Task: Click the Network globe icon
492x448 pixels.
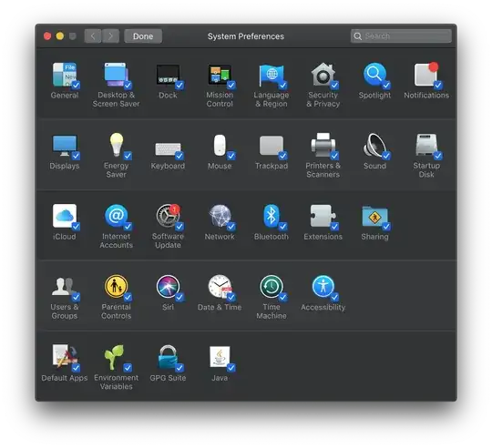Action: [x=220, y=216]
